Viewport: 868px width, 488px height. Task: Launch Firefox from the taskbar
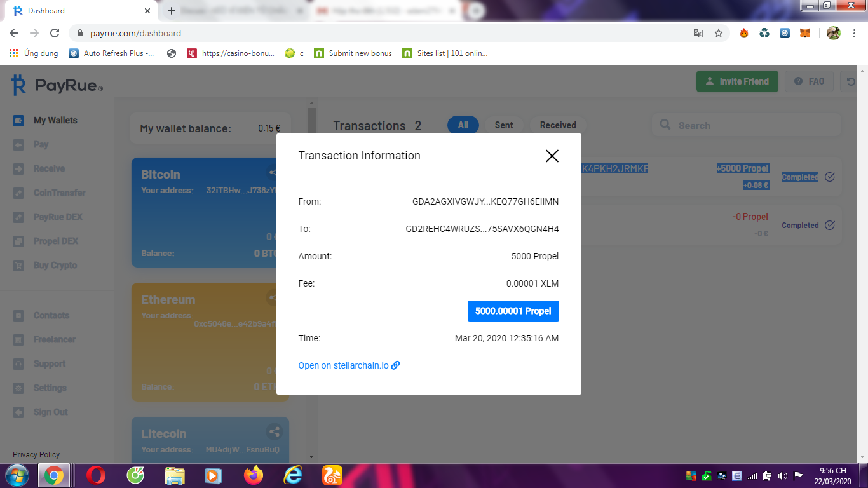coord(253,475)
